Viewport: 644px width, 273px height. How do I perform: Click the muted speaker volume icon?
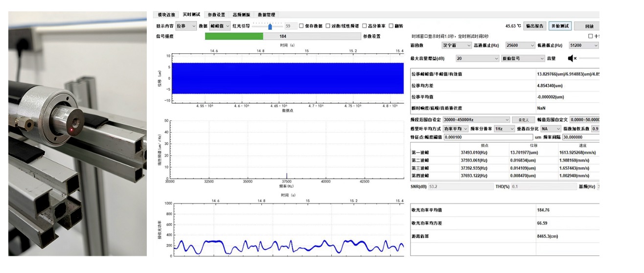click(x=572, y=58)
